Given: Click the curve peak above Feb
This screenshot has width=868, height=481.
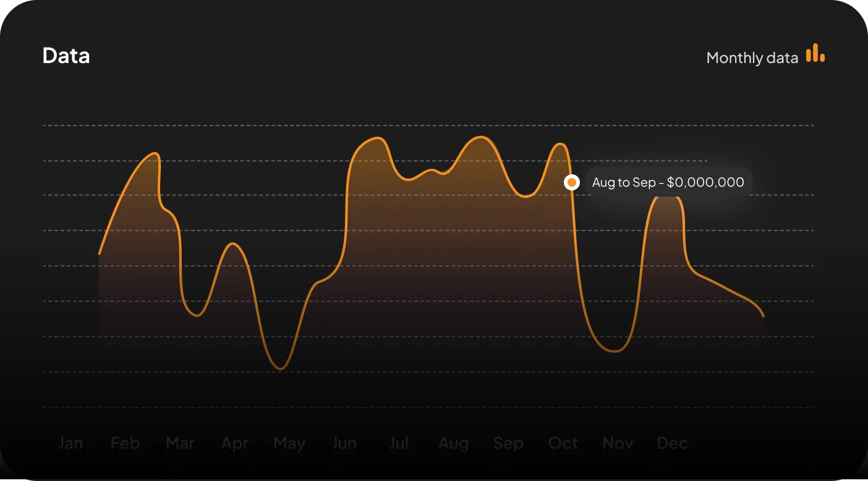Looking at the screenshot, I should [x=156, y=153].
